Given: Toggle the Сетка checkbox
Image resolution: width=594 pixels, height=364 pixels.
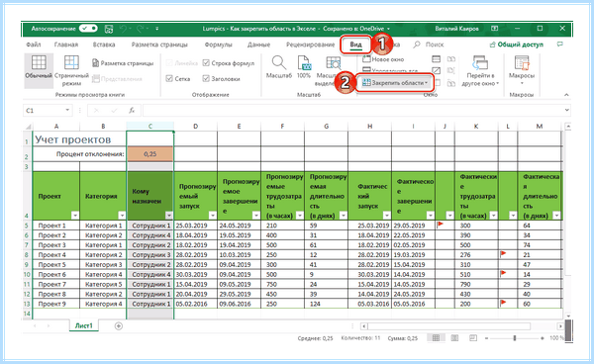Looking at the screenshot, I should [x=169, y=79].
